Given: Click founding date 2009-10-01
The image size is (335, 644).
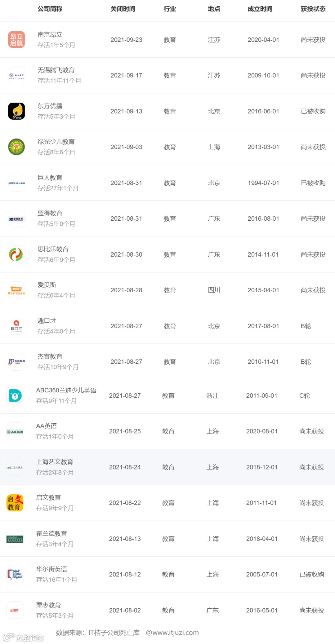Looking at the screenshot, I should tap(263, 75).
